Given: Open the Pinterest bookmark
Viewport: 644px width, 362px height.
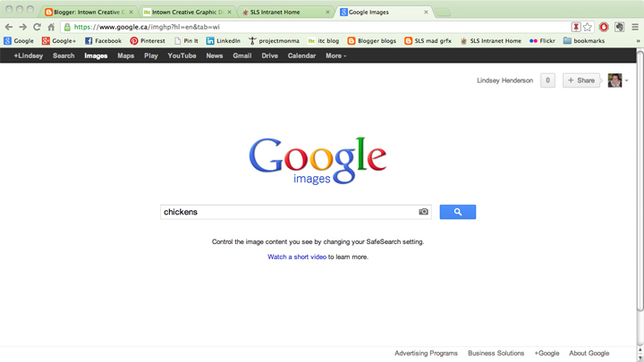Looking at the screenshot, I should point(148,40).
